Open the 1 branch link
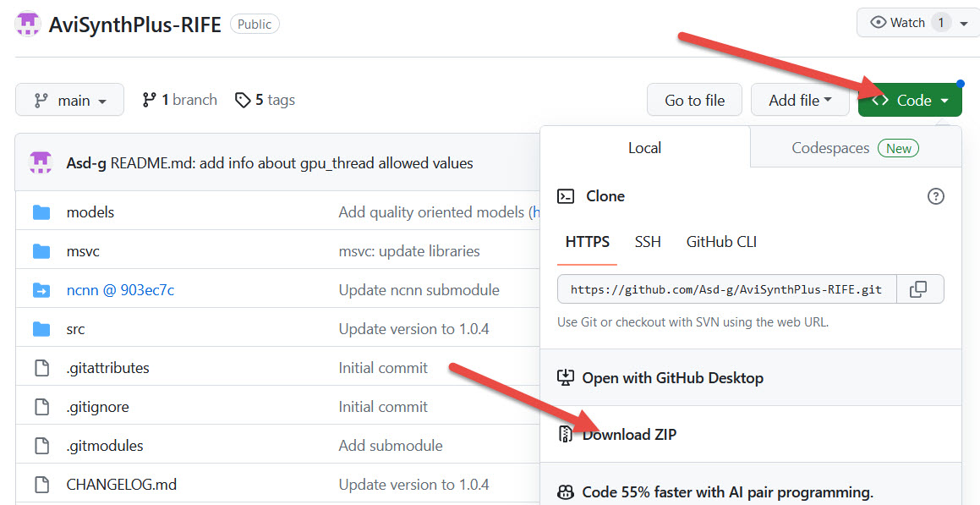Screen dimensions: 980x505 180,101
